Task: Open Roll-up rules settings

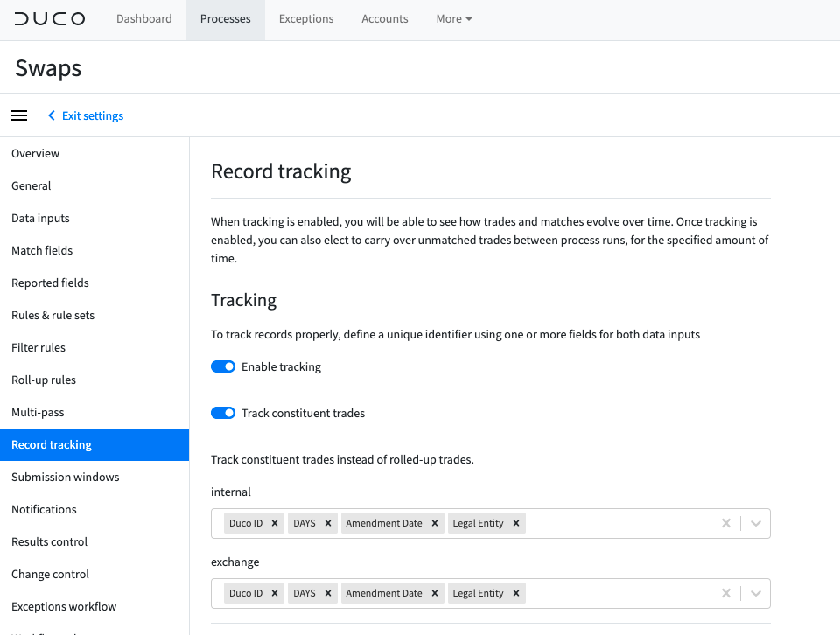Action: coord(94,380)
